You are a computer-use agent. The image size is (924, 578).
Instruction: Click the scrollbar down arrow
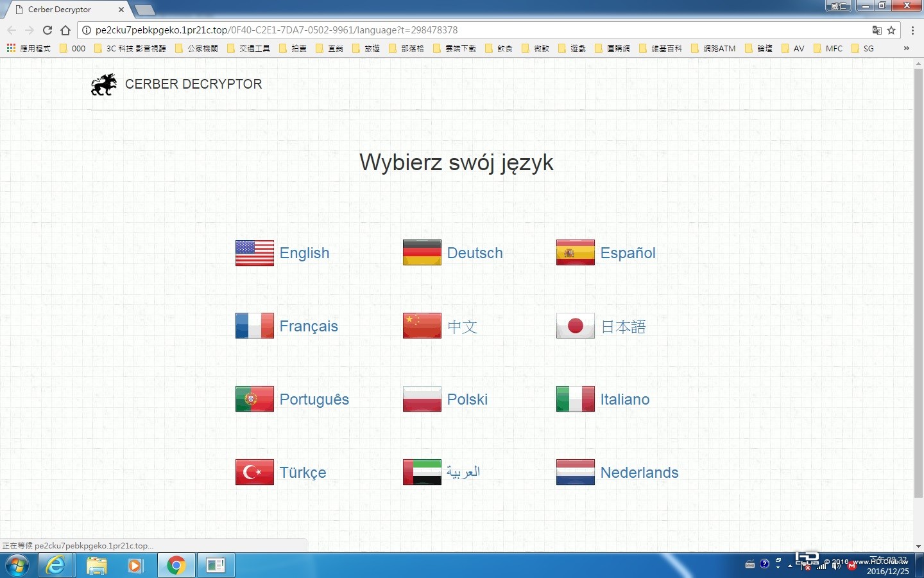click(x=918, y=547)
